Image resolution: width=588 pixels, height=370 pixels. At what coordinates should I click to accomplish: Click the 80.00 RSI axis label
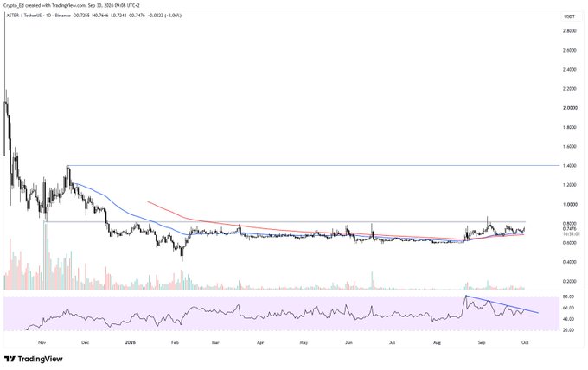(x=568, y=297)
